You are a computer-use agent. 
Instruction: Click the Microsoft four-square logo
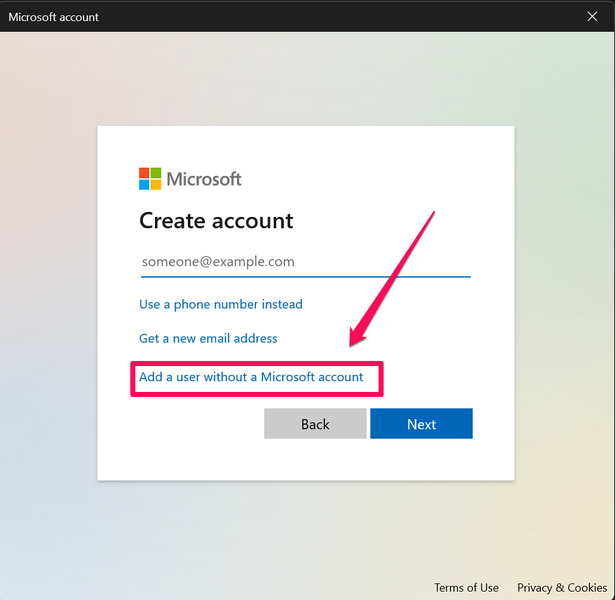150,179
